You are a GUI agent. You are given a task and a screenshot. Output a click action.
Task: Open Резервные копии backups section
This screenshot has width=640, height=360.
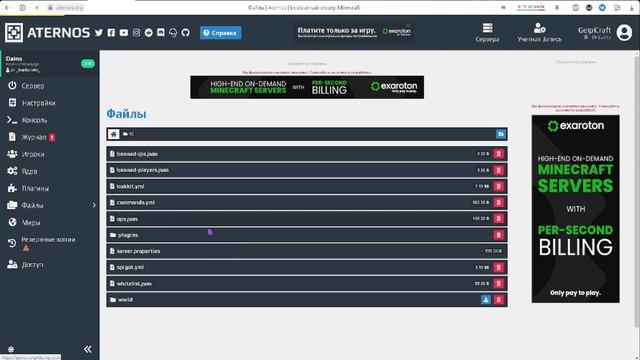click(49, 243)
